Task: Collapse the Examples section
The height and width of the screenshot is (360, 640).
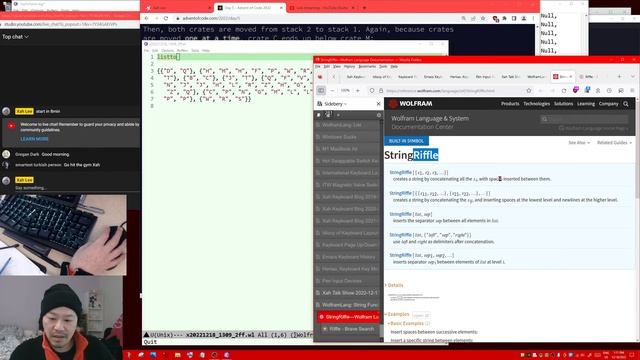Action: [397, 314]
